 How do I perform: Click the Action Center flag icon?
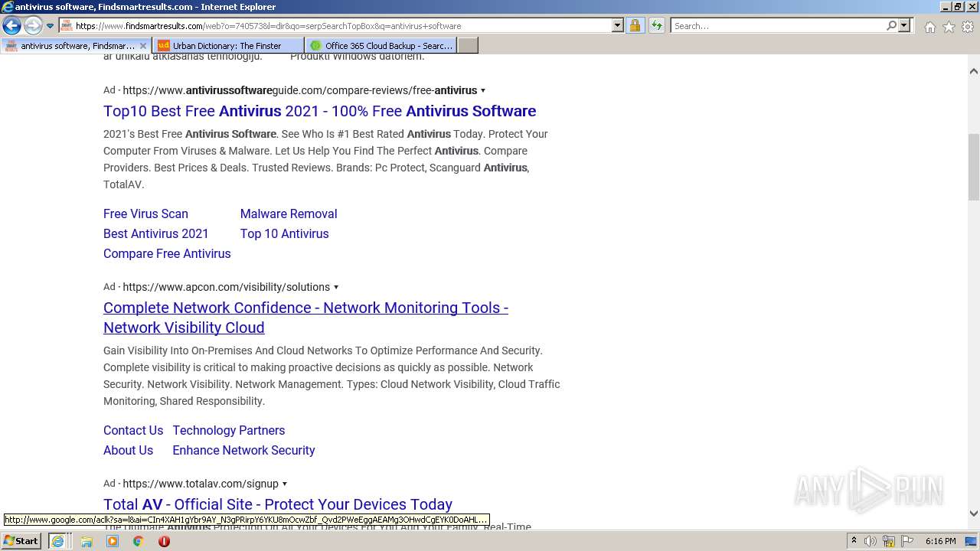907,541
